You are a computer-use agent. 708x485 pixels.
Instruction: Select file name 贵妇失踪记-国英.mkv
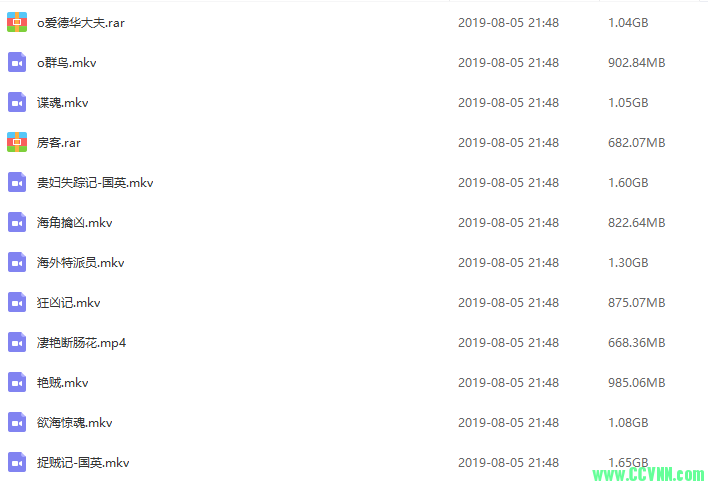click(95, 183)
